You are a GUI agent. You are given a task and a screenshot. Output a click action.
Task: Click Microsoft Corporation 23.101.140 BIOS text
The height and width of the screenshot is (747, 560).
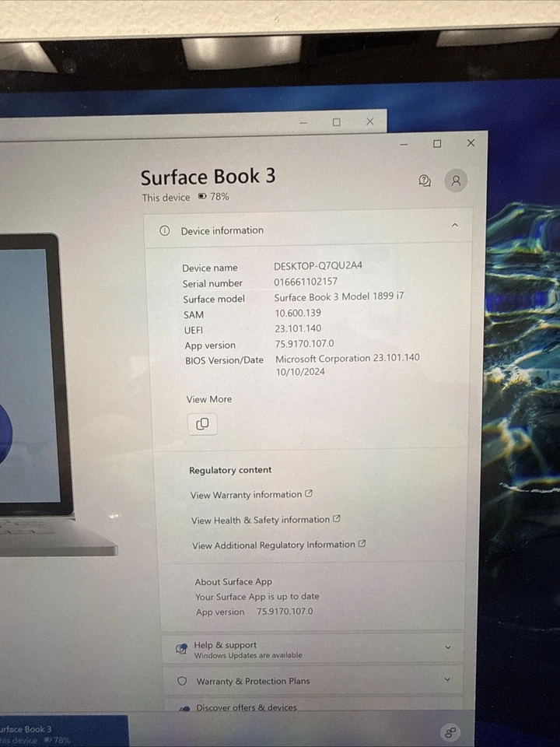click(x=348, y=358)
